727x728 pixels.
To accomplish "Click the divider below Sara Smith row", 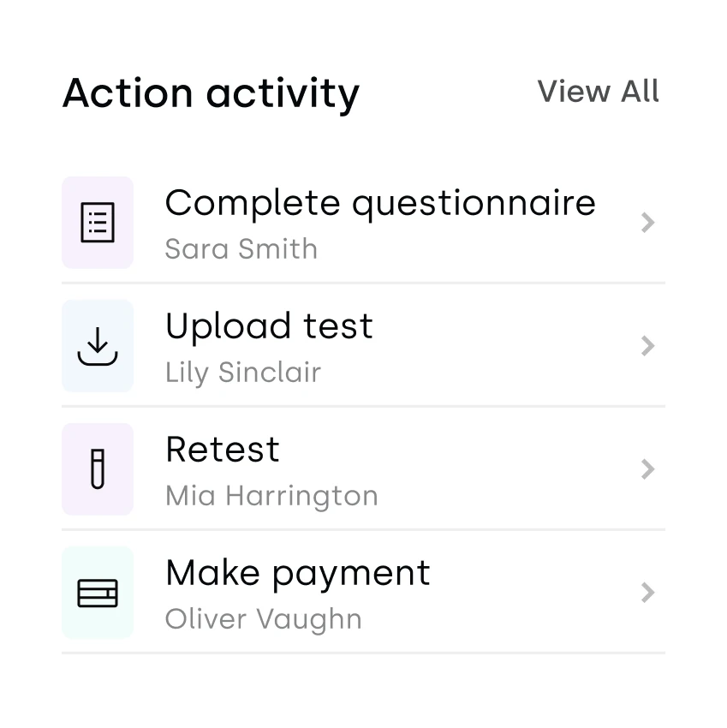I will tap(363, 283).
